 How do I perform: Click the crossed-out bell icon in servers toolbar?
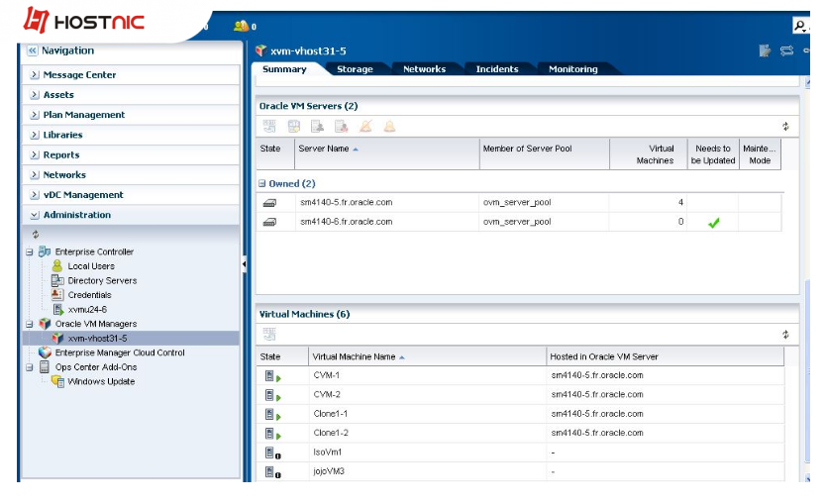click(x=365, y=127)
